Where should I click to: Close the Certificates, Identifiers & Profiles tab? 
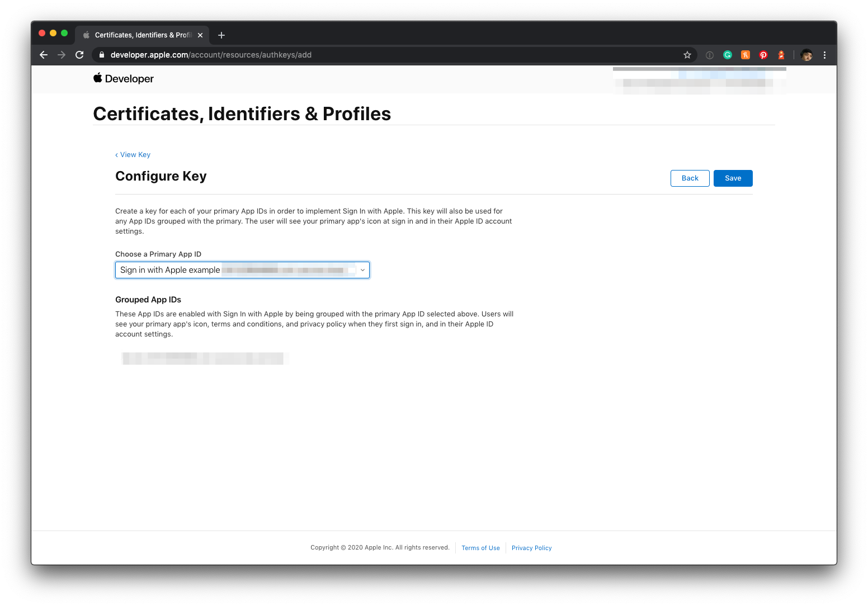[200, 35]
